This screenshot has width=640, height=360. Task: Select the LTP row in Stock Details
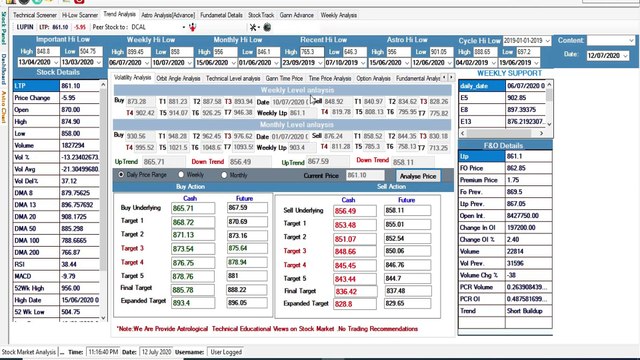coord(56,86)
